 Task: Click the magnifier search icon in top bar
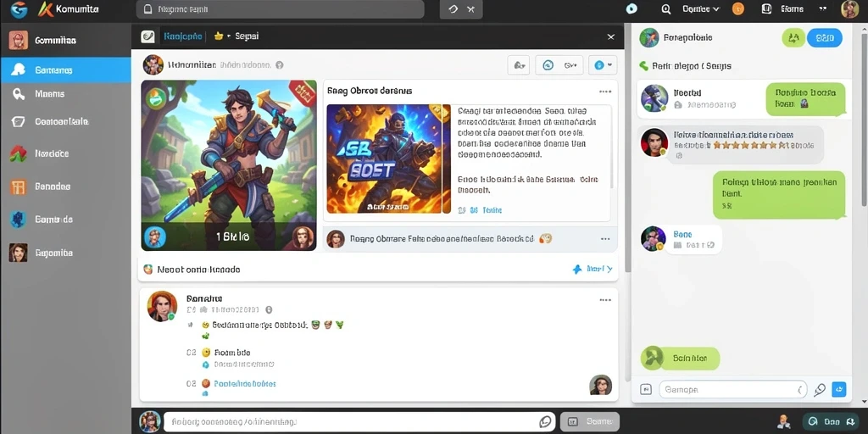pyautogui.click(x=666, y=8)
